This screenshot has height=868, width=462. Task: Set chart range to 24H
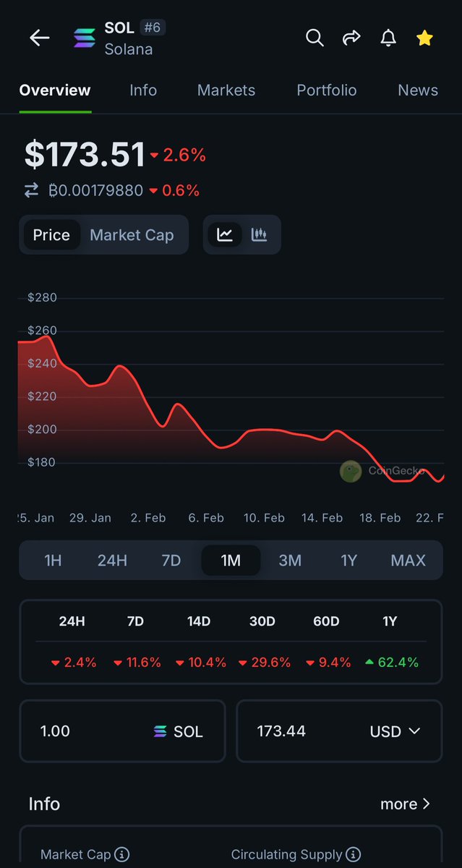112,560
